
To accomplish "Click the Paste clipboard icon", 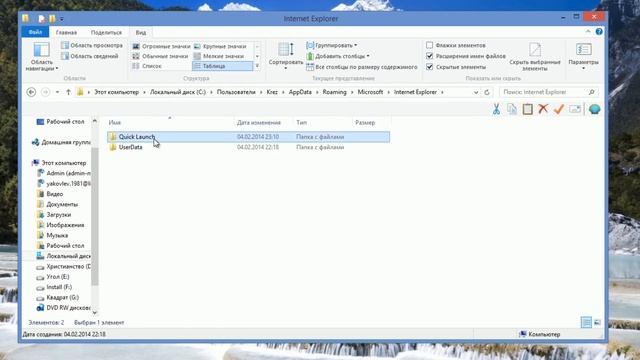I will tap(527, 109).
